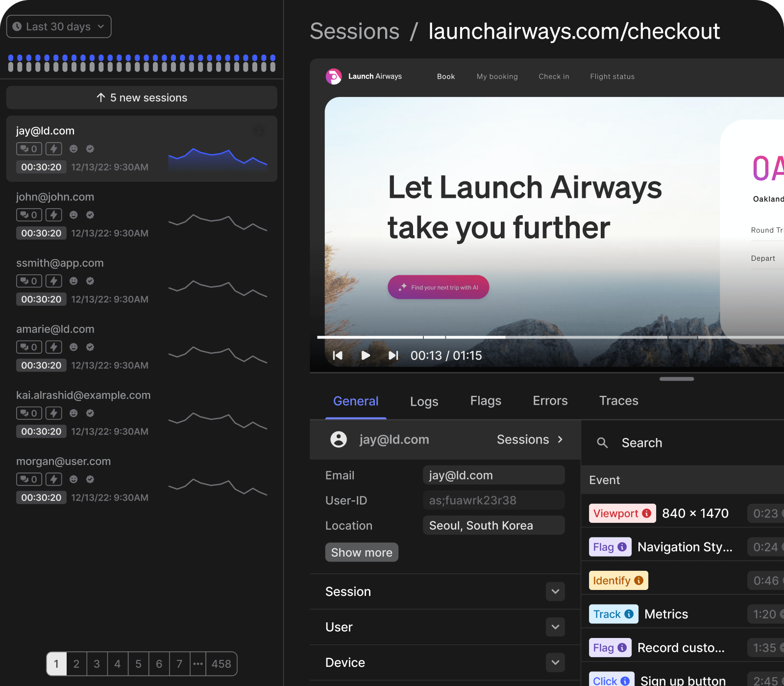
Task: Go to page 3 in pagination
Action: tap(97, 664)
